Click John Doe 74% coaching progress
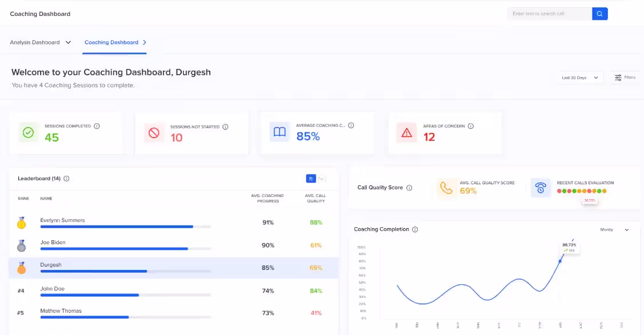This screenshot has width=644, height=335. click(x=268, y=291)
